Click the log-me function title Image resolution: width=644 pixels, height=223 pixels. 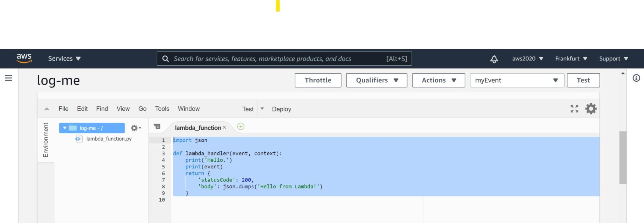click(58, 80)
